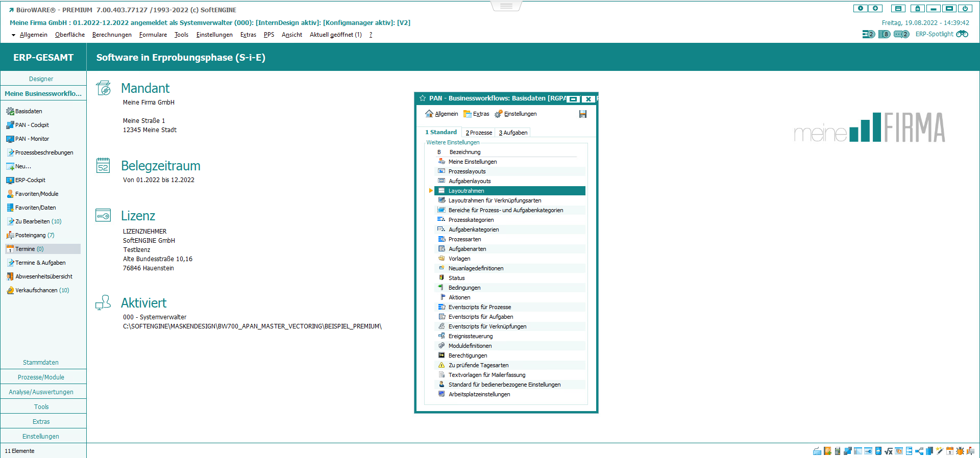
Task: Click the ERP-Spotlight binoculars icon
Action: point(962,34)
